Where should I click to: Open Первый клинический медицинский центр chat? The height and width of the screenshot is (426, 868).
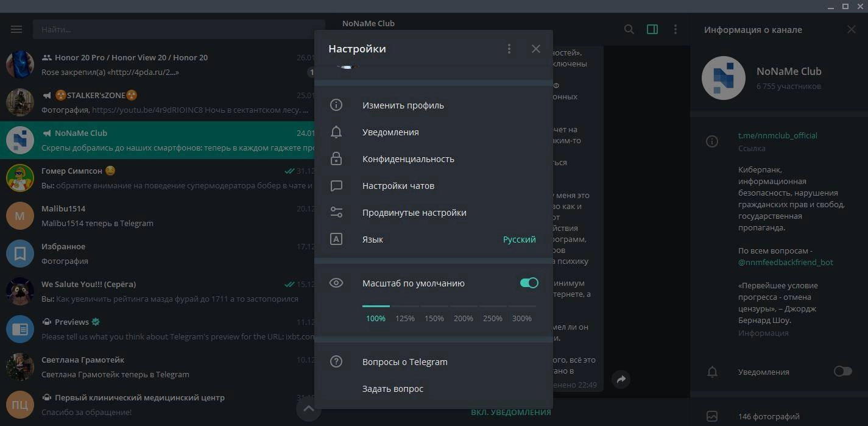click(x=157, y=405)
